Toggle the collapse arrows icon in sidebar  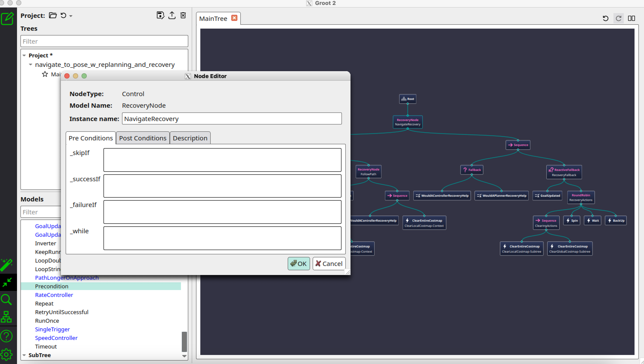click(7, 282)
